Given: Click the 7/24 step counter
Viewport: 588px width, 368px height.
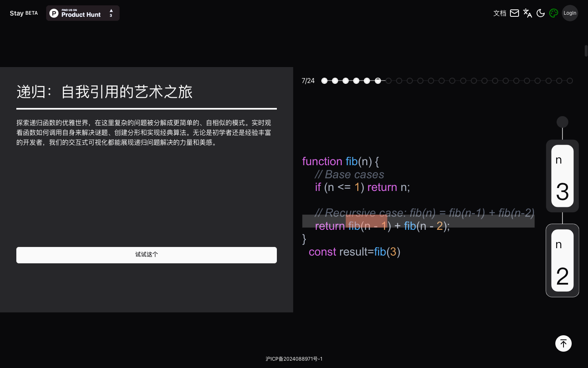Looking at the screenshot, I should click(308, 81).
